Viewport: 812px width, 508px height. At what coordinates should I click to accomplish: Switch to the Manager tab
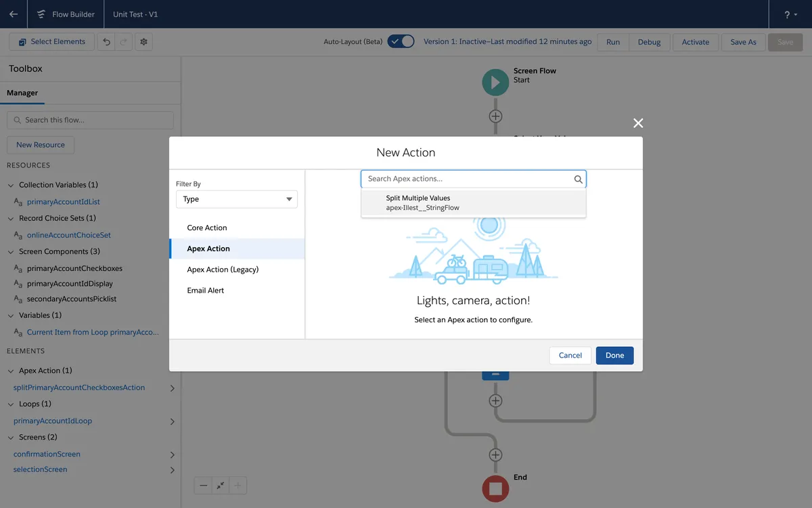22,93
